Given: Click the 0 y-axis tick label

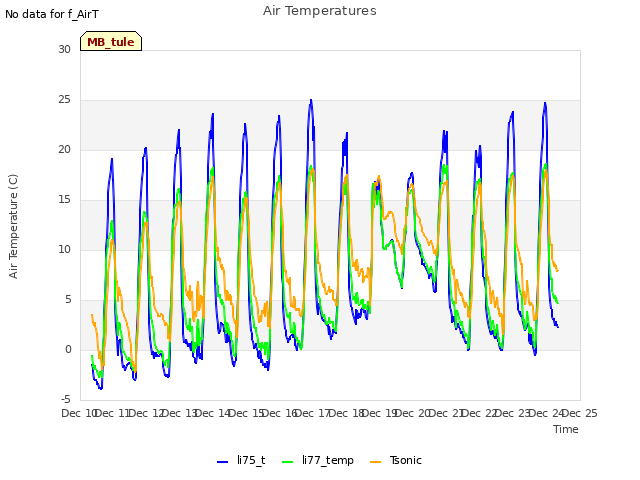Looking at the screenshot, I should coord(68,349).
